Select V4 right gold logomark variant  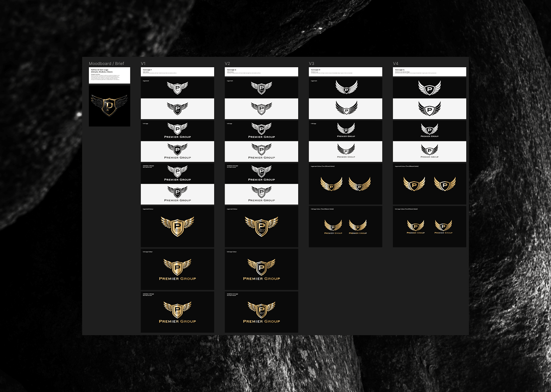(445, 184)
